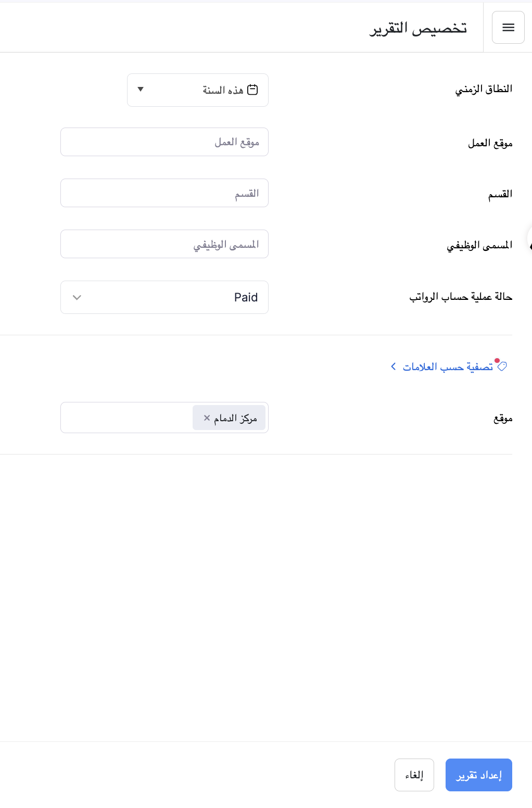Click the تخصيص التقرير page title

pos(418,28)
